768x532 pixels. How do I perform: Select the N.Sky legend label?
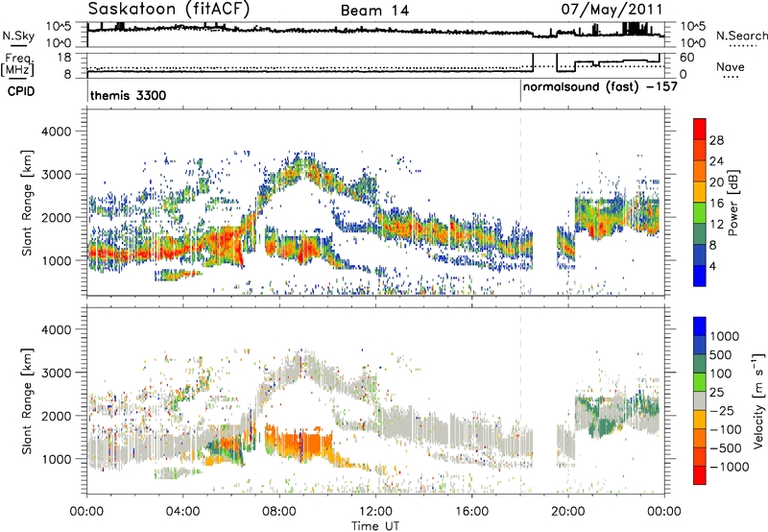(x=18, y=36)
